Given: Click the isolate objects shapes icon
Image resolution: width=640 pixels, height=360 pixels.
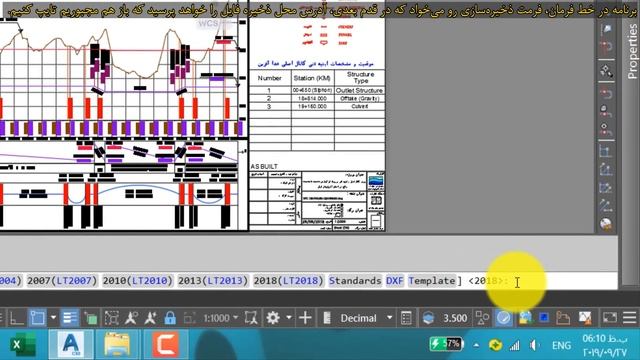Looking at the screenshot, I should pyautogui.click(x=482, y=318).
